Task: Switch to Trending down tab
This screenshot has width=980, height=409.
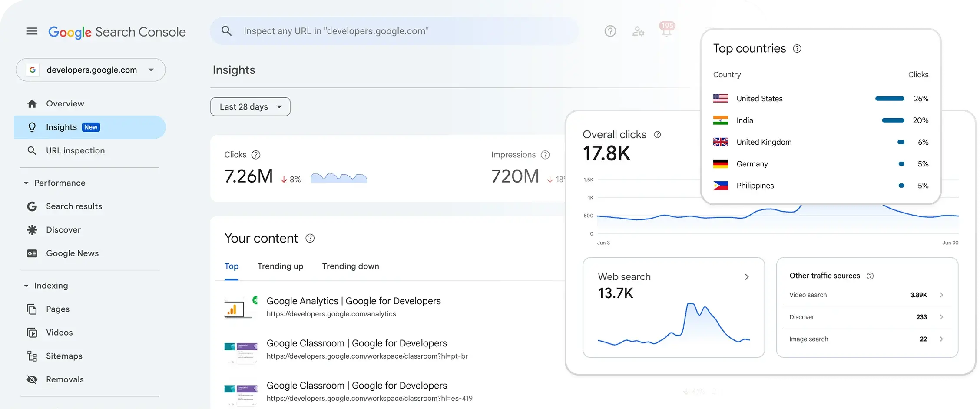Action: 351,266
